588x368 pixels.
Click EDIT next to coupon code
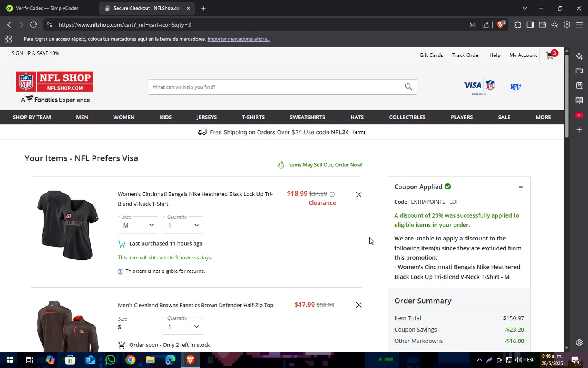[x=455, y=202]
